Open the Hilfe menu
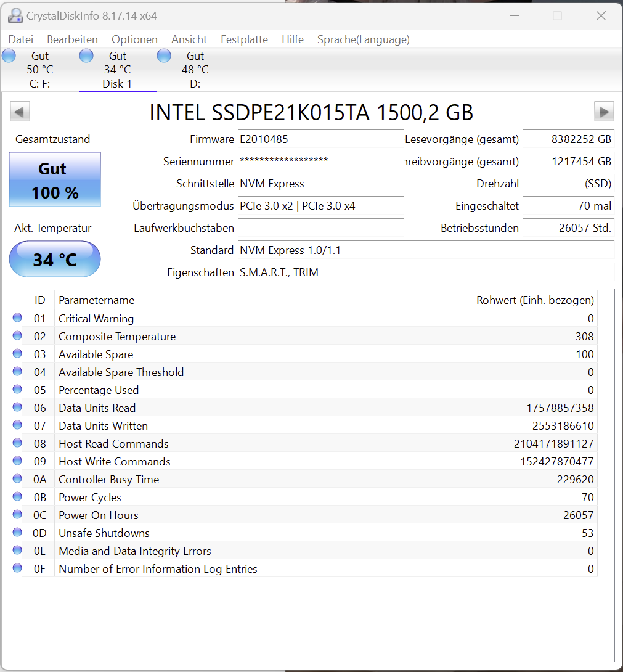The height and width of the screenshot is (672, 623). (293, 39)
